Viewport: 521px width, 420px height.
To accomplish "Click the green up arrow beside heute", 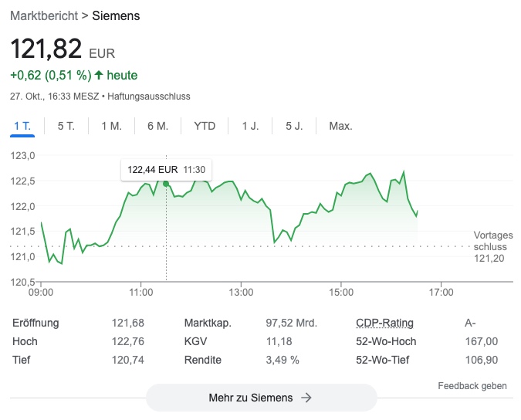I will (99, 75).
